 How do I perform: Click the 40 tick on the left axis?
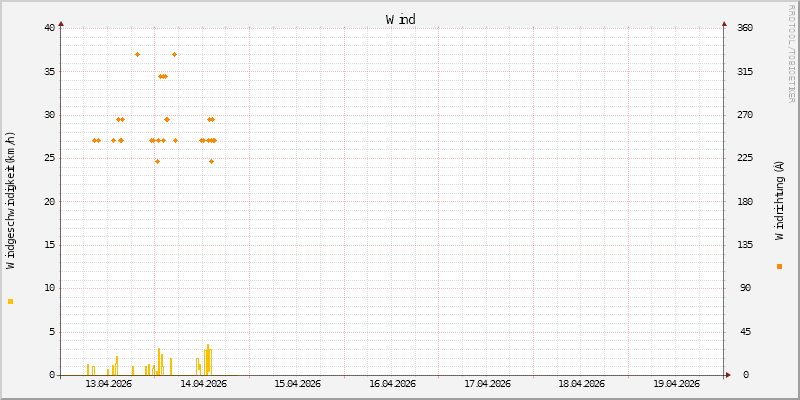pyautogui.click(x=49, y=27)
